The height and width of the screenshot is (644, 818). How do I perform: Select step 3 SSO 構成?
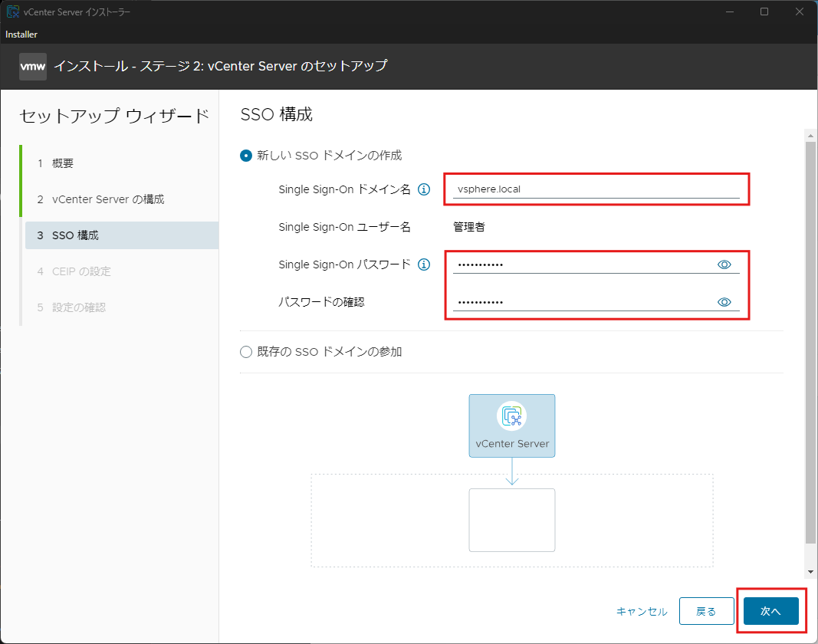122,235
